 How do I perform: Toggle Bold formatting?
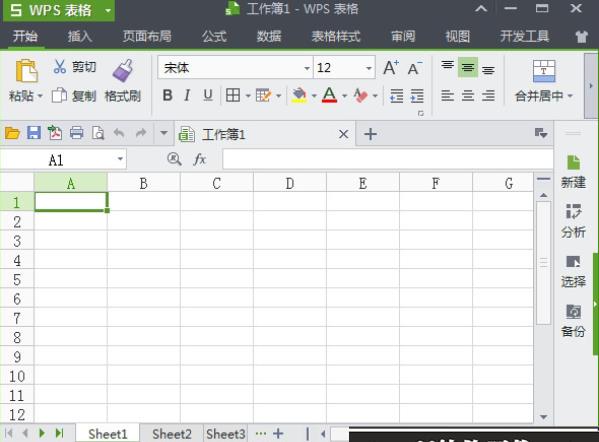pos(167,95)
